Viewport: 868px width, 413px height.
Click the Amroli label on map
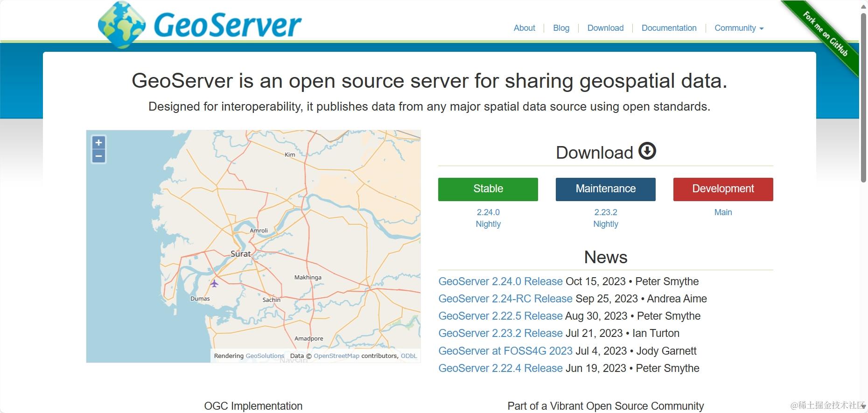(259, 231)
